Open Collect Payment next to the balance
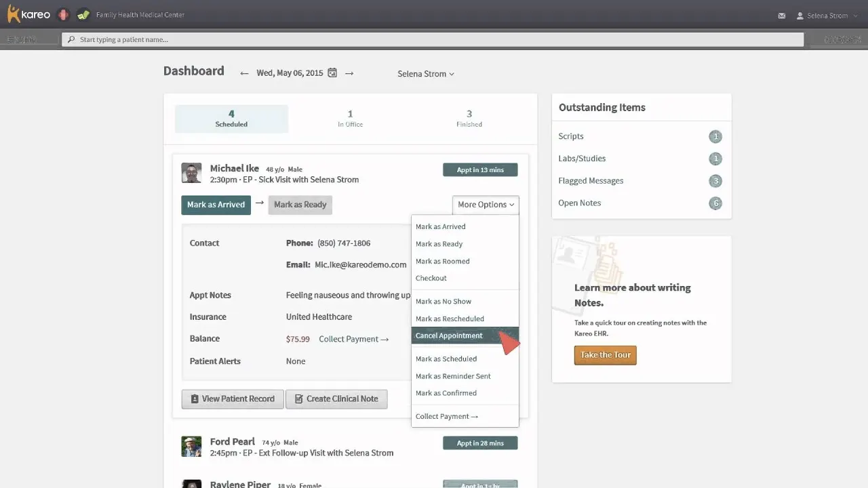 pos(351,338)
